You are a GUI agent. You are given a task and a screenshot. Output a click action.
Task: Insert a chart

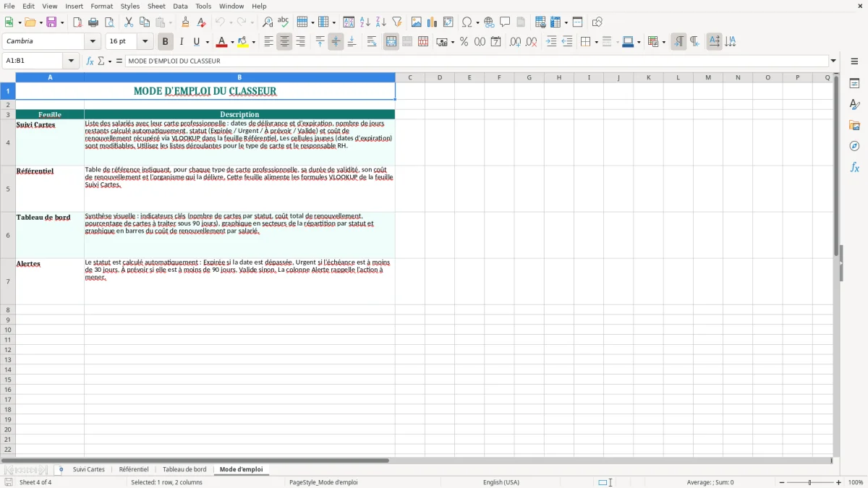[433, 22]
